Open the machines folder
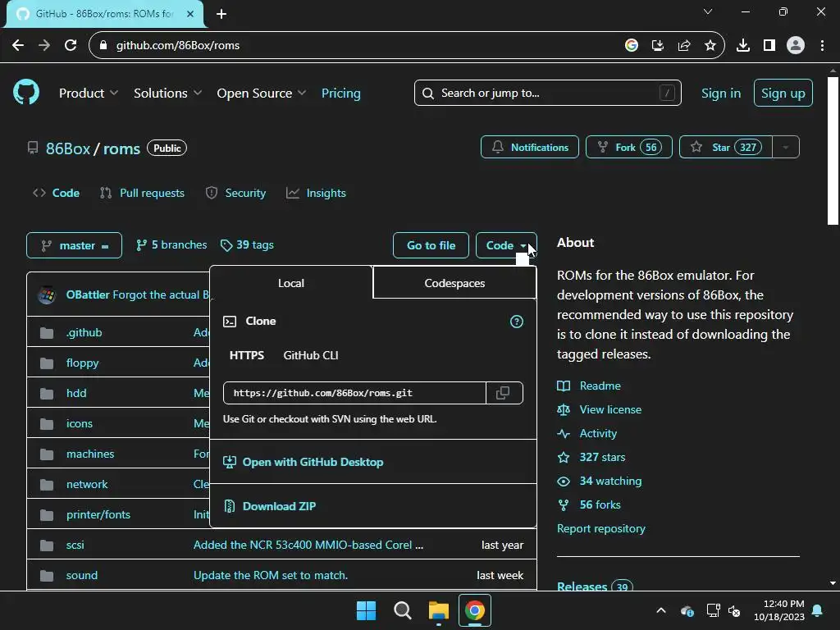840x630 pixels. tap(90, 454)
